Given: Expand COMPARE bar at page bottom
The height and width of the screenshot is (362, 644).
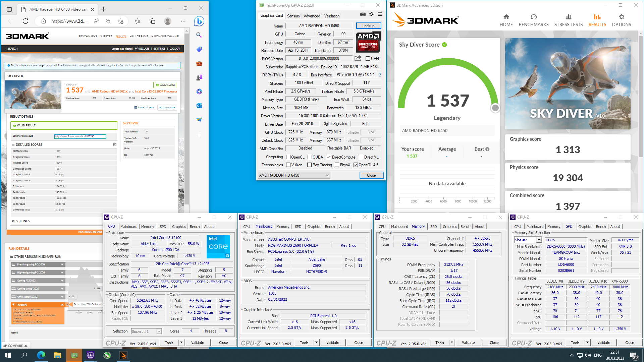Looking at the screenshot, I should [x=15, y=346].
